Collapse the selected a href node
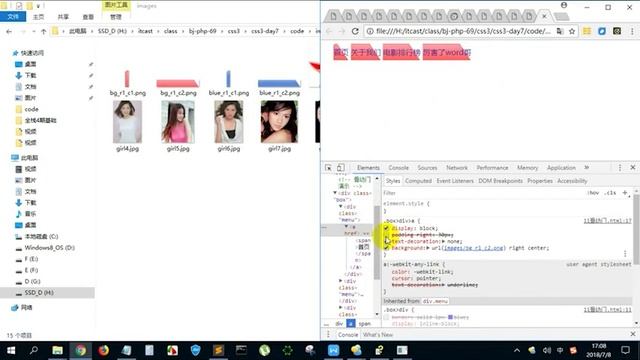 [x=347, y=227]
